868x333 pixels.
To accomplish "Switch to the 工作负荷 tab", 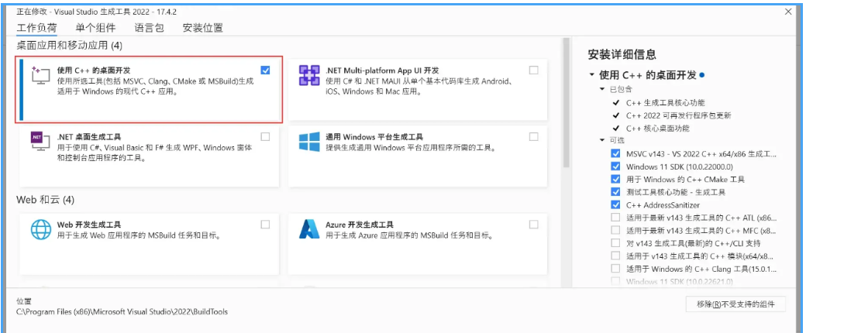I will click(36, 28).
